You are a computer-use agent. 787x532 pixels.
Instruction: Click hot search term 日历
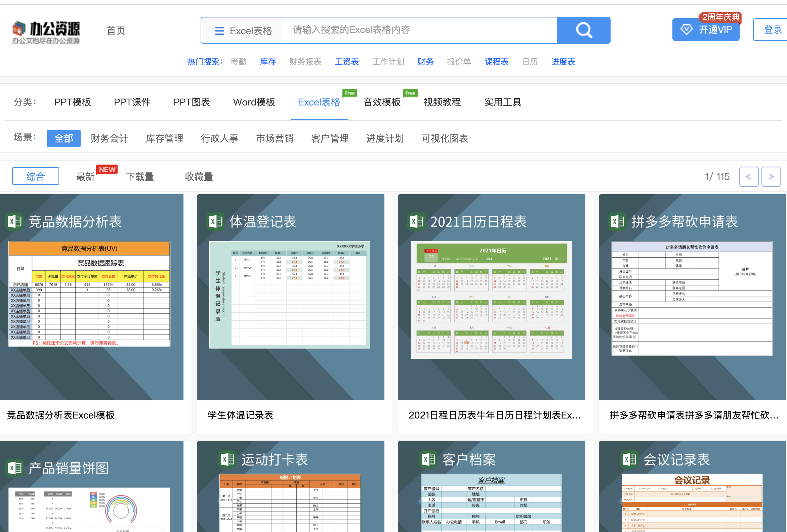(530, 61)
